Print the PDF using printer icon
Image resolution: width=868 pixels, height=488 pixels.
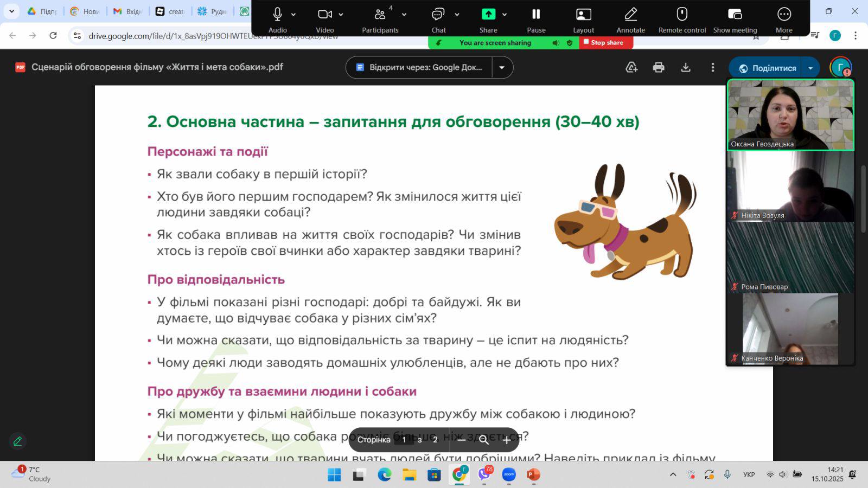click(x=659, y=68)
